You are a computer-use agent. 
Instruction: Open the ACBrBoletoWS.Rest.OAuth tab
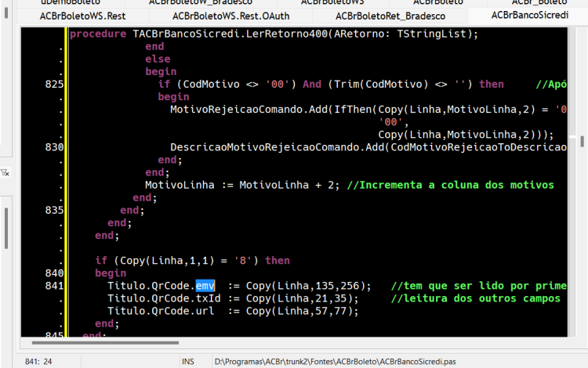231,16
